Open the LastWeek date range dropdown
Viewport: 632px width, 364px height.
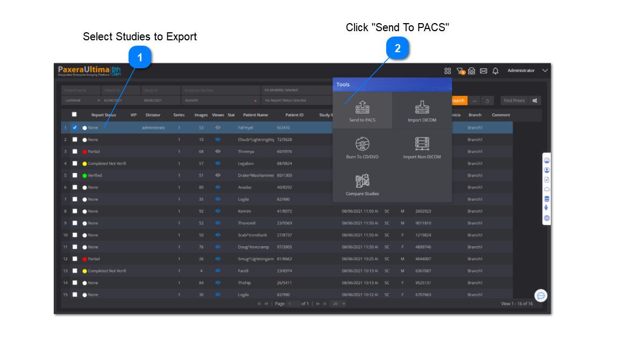coord(81,101)
